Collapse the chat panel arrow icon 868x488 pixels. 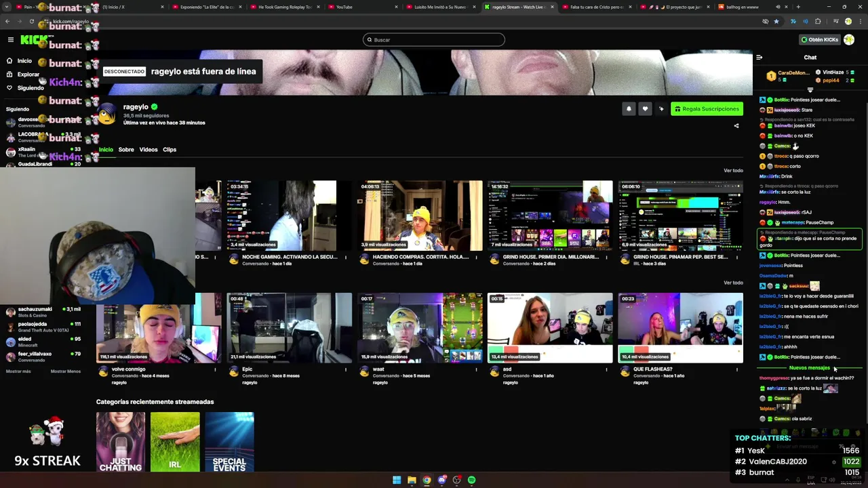pos(759,58)
